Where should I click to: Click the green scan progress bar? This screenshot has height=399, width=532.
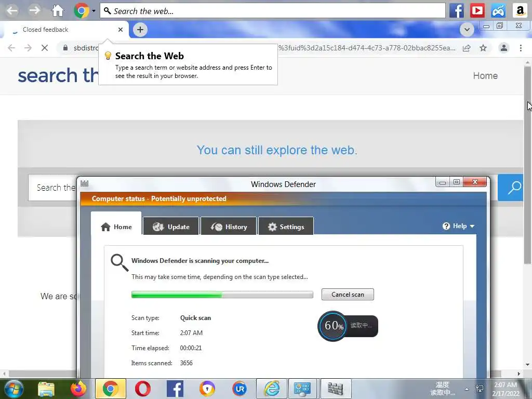point(222,295)
